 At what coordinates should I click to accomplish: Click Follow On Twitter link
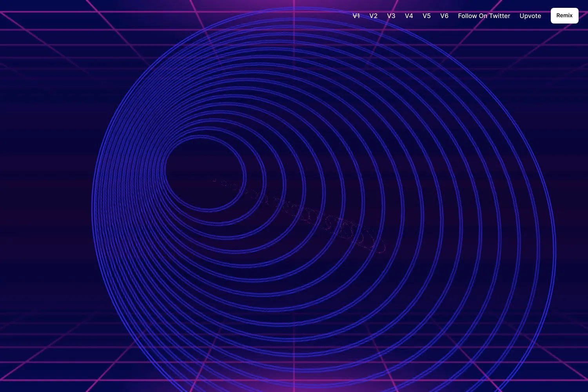click(x=484, y=16)
